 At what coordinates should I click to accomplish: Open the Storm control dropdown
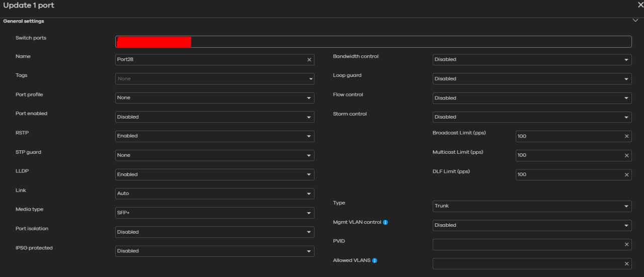(x=532, y=117)
